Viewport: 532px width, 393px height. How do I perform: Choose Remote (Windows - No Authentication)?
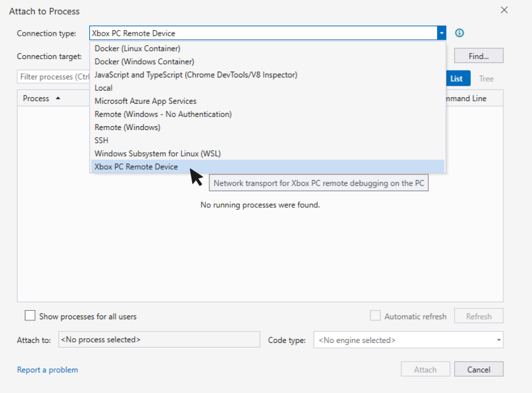[x=163, y=114]
